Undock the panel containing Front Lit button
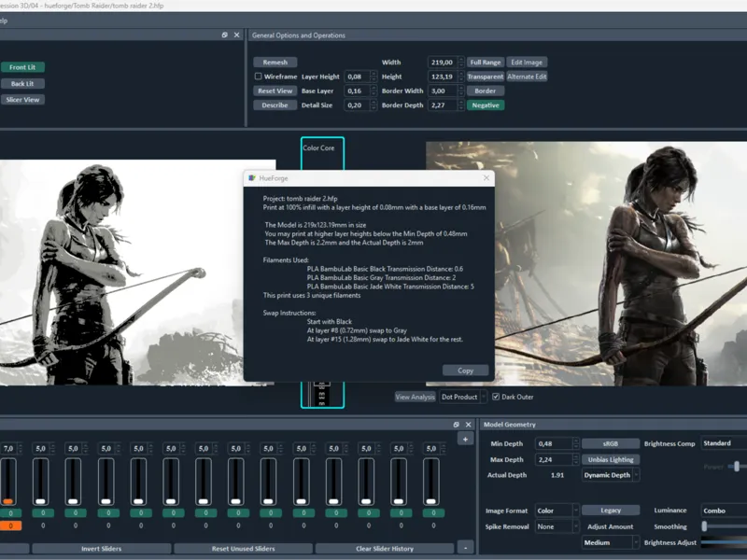This screenshot has width=747, height=560. pyautogui.click(x=224, y=35)
